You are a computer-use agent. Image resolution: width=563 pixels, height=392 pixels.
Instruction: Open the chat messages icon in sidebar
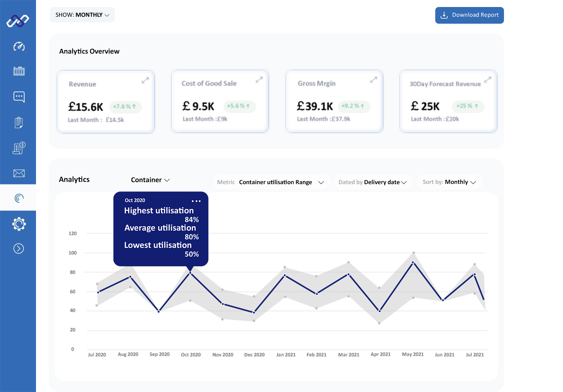pyautogui.click(x=19, y=97)
